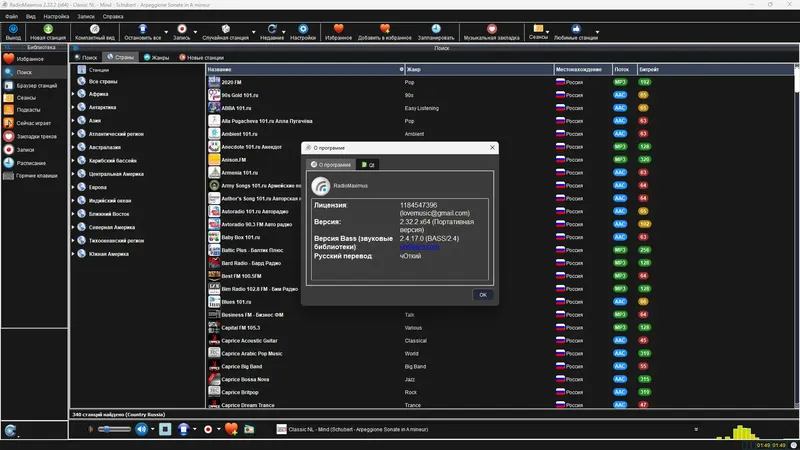Viewport: 800px width, 450px height.
Task: Expand the Северная Америка tree node
Action: 73,227
